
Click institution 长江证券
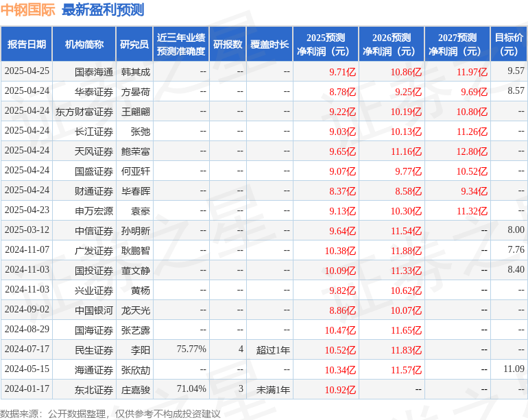[x=94, y=132]
